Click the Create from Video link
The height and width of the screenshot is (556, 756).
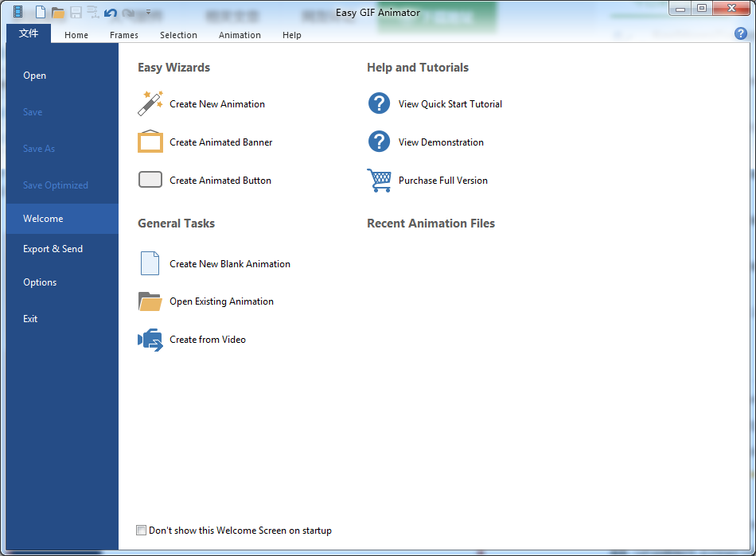[208, 340]
